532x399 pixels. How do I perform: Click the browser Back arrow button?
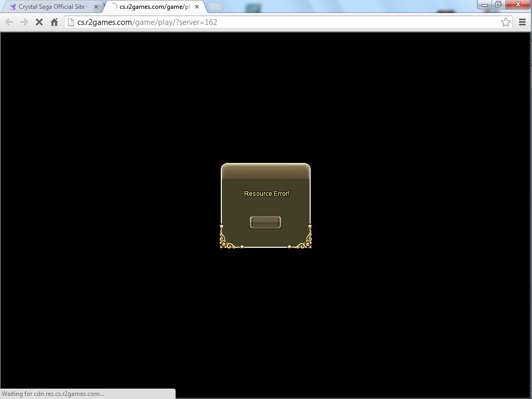[x=9, y=22]
